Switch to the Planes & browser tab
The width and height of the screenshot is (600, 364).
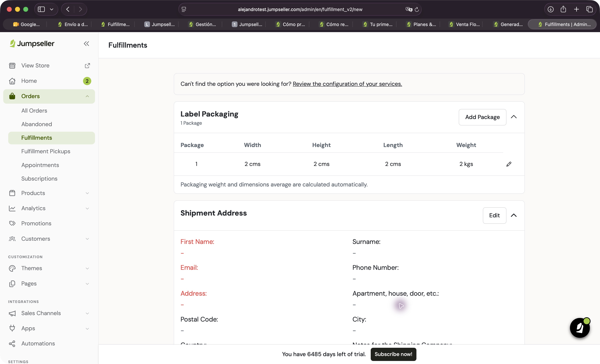tap(421, 24)
